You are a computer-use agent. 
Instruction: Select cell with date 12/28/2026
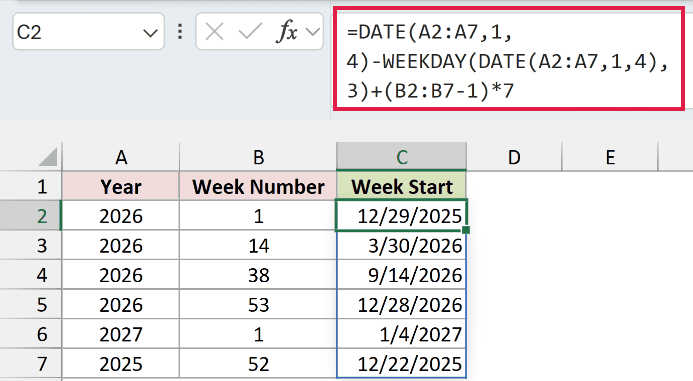(x=401, y=305)
